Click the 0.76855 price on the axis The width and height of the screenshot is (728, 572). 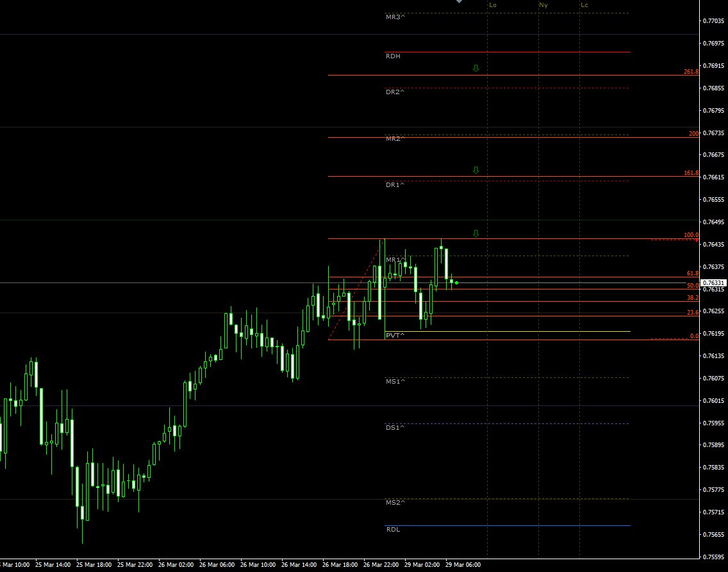713,88
